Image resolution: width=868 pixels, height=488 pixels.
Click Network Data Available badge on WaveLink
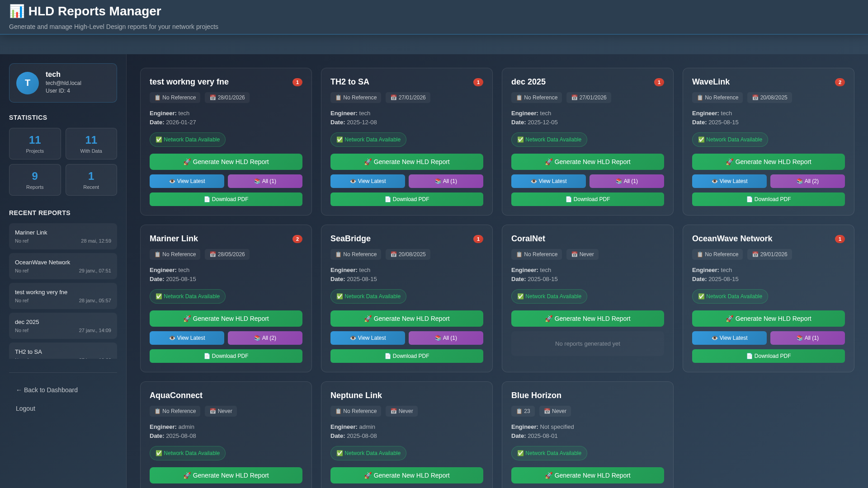click(730, 140)
